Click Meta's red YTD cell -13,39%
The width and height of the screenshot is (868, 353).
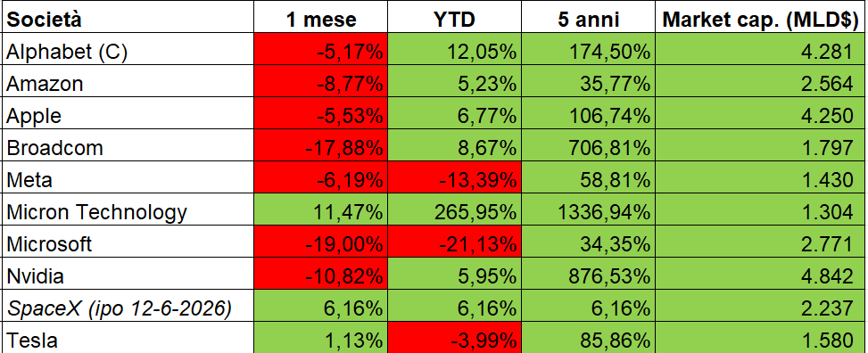point(454,180)
